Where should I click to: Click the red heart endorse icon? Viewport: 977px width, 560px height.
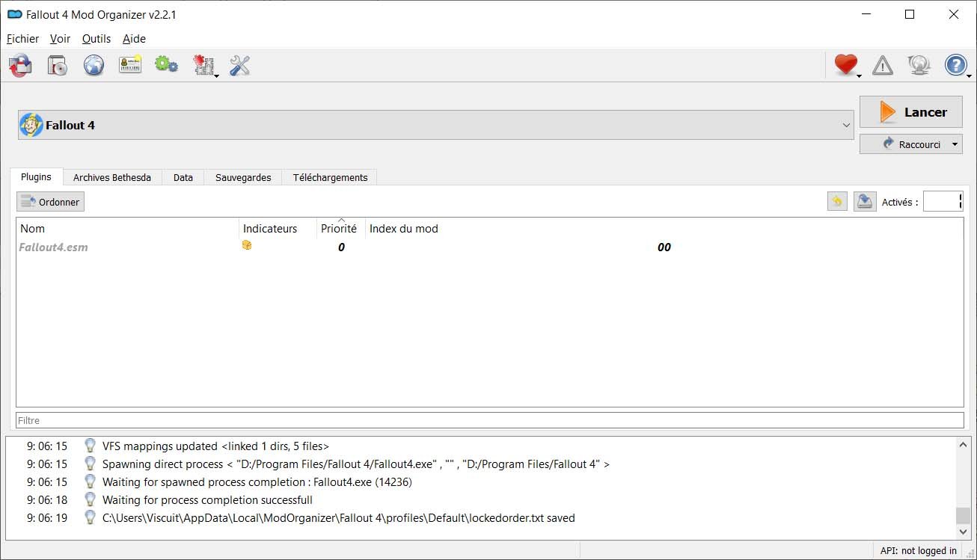click(846, 66)
